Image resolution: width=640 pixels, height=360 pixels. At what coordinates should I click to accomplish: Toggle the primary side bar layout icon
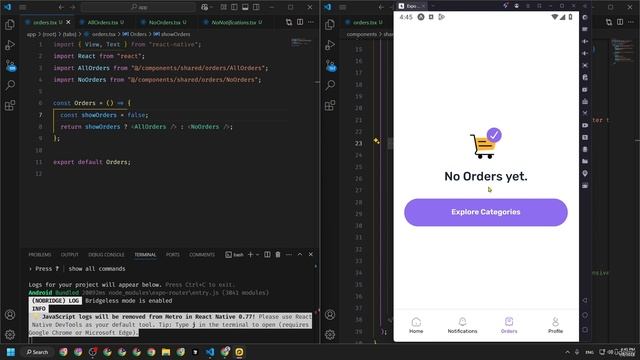[234, 7]
